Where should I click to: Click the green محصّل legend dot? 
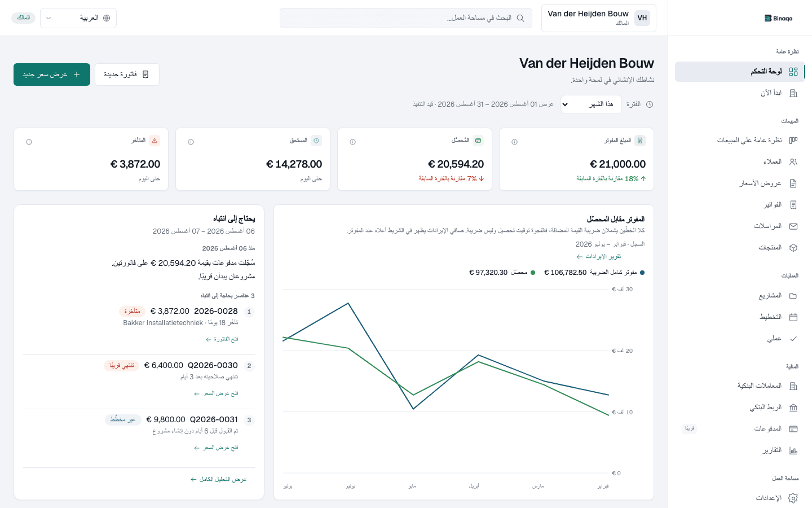click(533, 273)
